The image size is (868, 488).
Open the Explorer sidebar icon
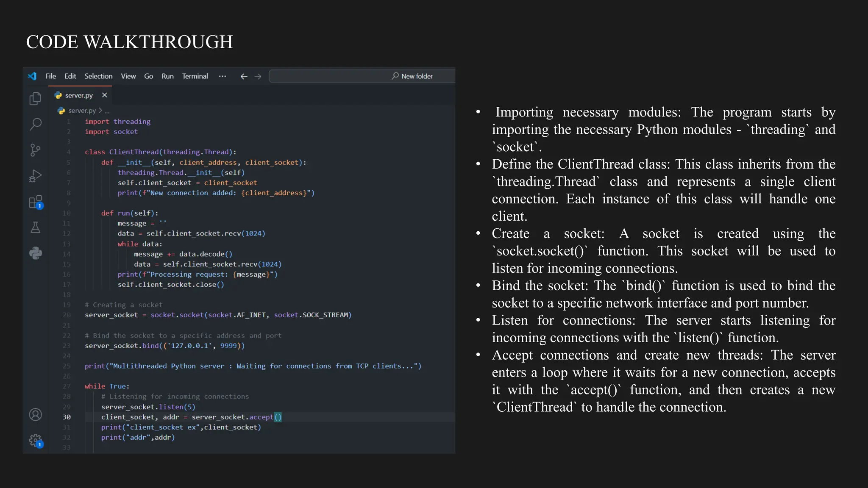35,99
